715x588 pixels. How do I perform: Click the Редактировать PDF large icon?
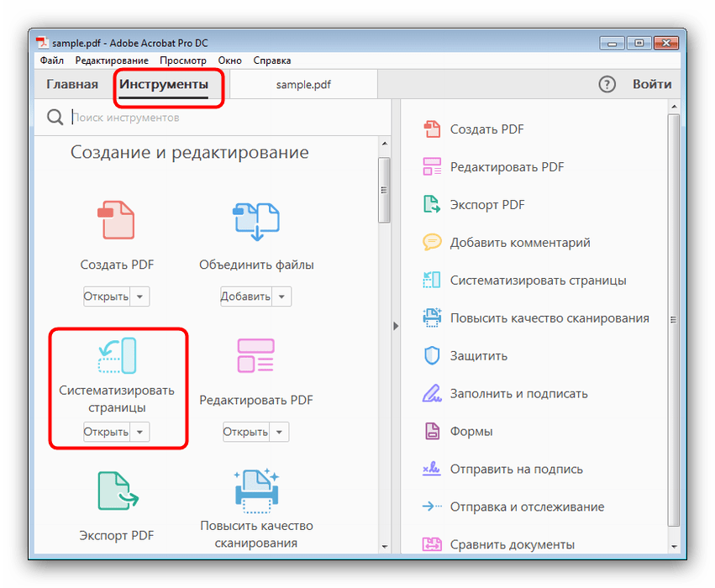pos(256,355)
